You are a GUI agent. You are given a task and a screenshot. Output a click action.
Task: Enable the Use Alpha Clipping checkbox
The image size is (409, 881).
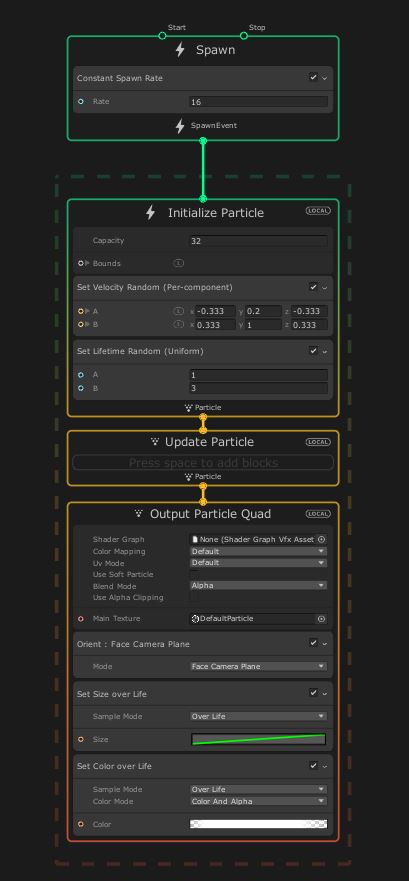(x=194, y=598)
